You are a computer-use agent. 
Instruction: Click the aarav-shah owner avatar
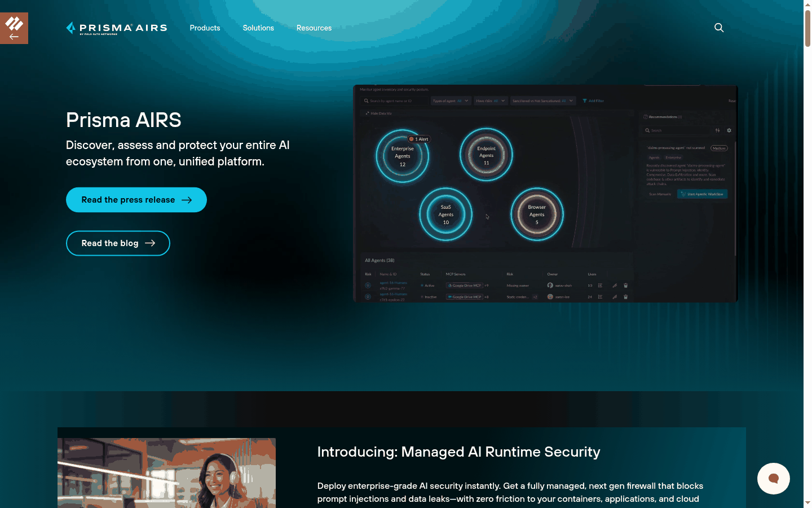click(x=550, y=286)
